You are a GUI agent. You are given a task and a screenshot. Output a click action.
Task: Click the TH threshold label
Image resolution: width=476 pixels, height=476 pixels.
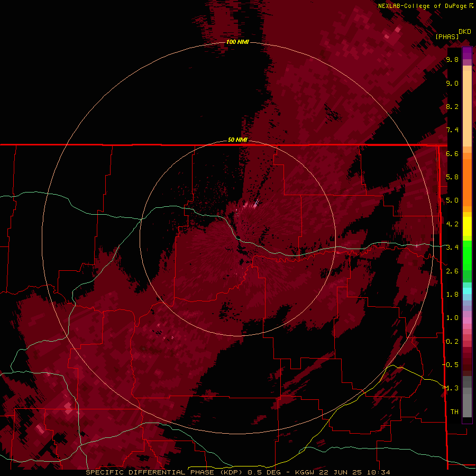pos(454,412)
